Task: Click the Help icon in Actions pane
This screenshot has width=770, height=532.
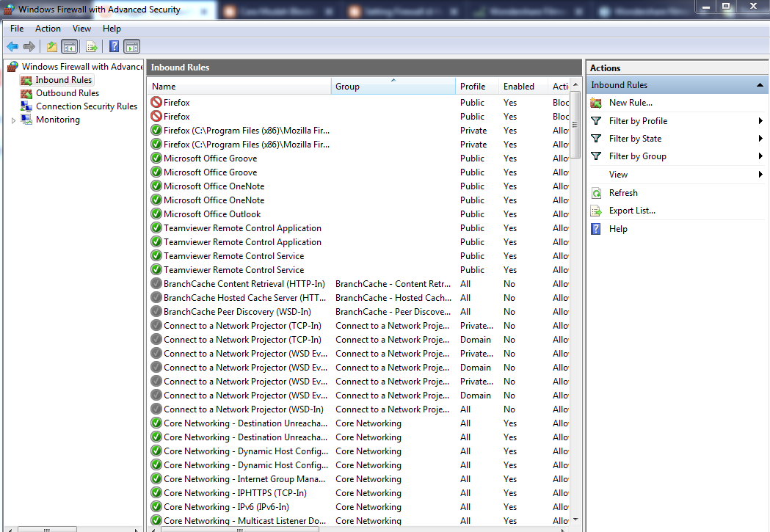Action: pyautogui.click(x=596, y=229)
